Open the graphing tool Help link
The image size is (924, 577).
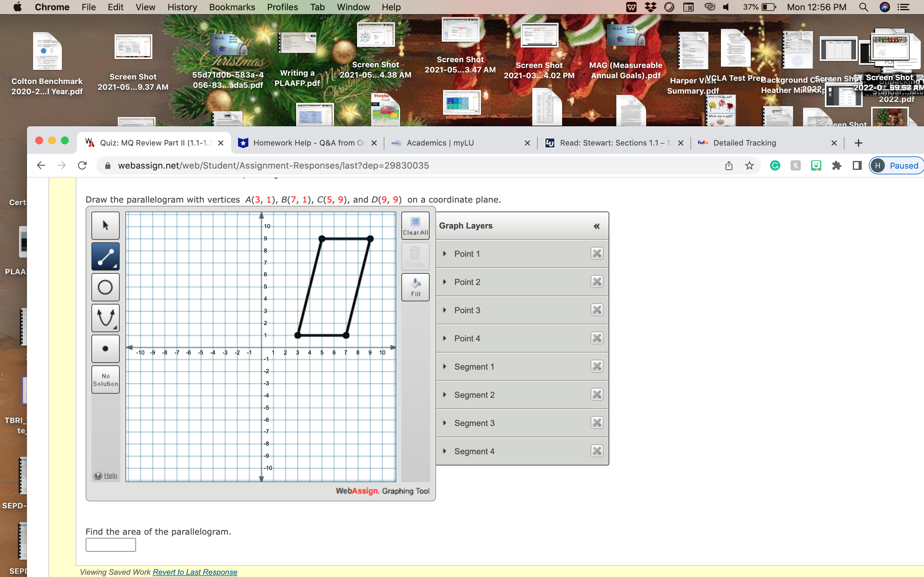pos(110,475)
